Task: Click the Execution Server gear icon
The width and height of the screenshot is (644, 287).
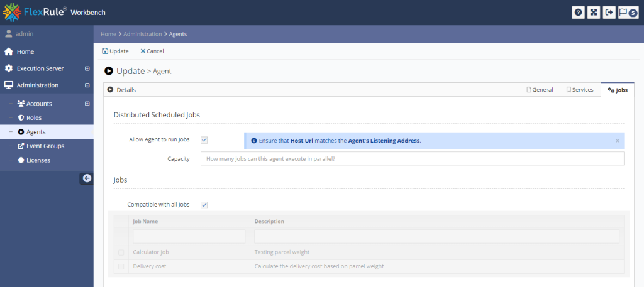Action: pyautogui.click(x=9, y=68)
